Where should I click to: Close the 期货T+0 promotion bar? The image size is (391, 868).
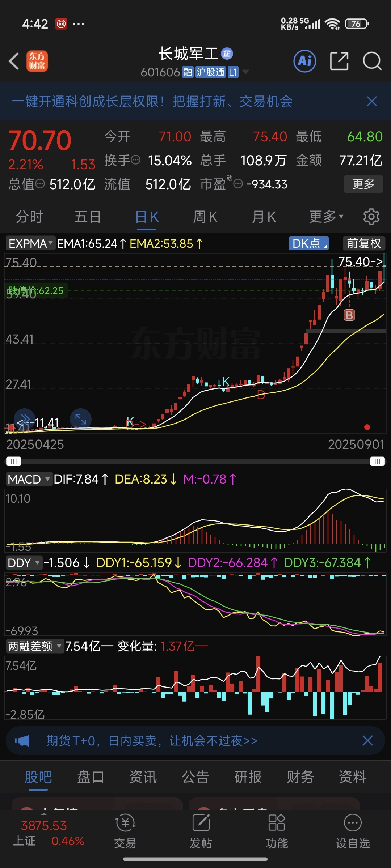(367, 741)
